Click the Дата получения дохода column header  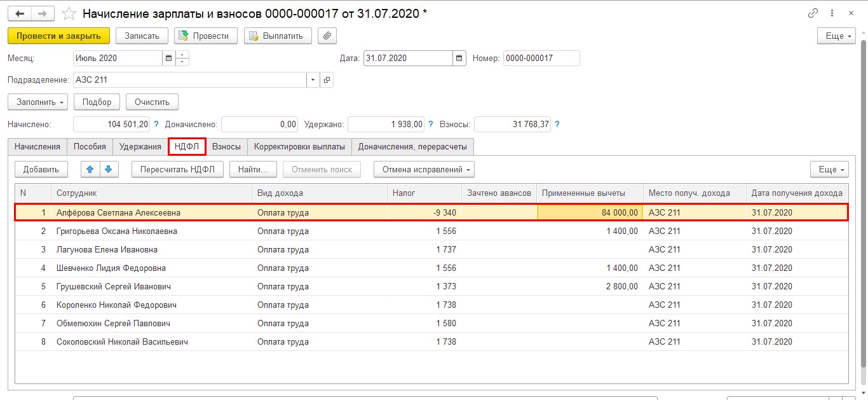pos(797,193)
